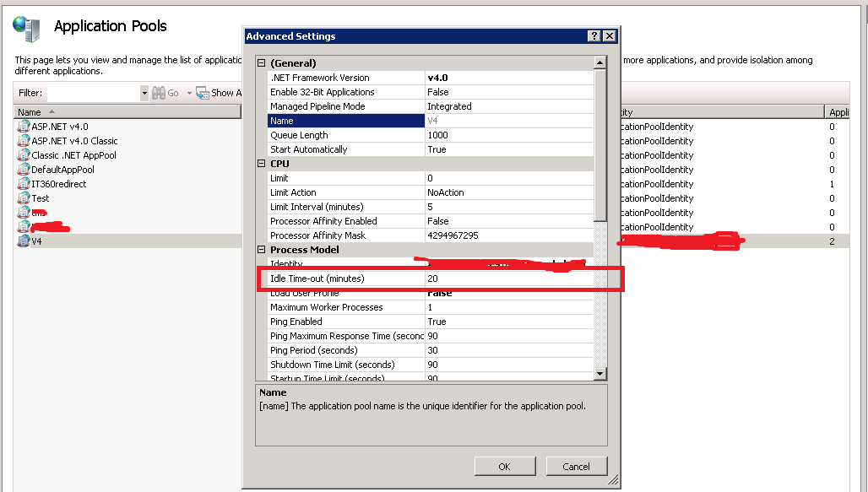Select the DefaultAppPool icon
This screenshot has height=492, width=868.
(x=23, y=169)
